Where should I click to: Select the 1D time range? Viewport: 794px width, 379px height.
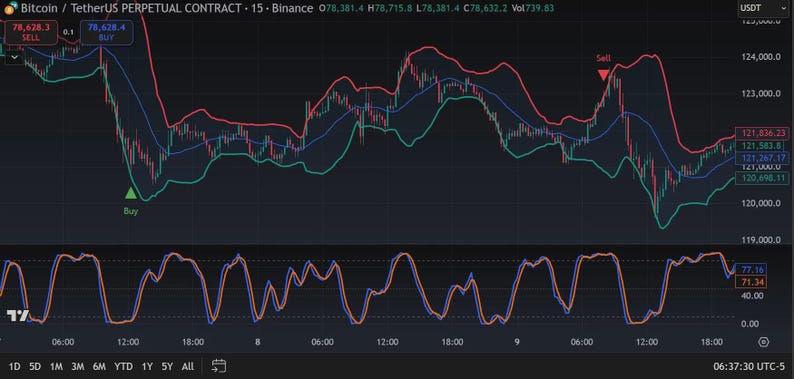point(15,366)
